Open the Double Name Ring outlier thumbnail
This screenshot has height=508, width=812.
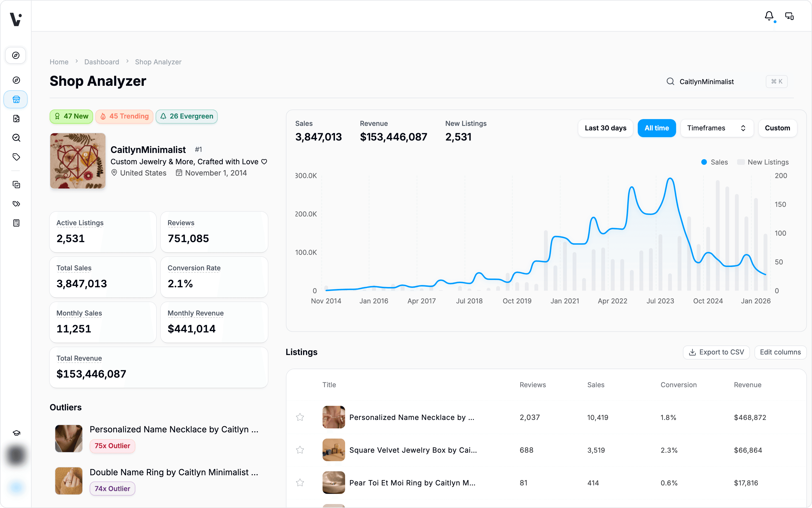click(69, 481)
